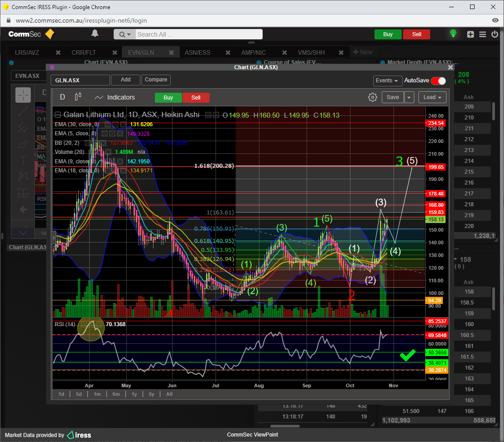
Task: Open the Load dropdown
Action: (432, 97)
